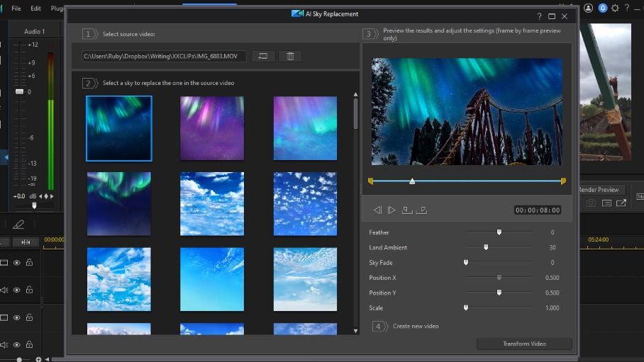Viewport: 644px width, 362px height.
Task: Toggle eye icon of the second video track
Action: pyautogui.click(x=17, y=317)
